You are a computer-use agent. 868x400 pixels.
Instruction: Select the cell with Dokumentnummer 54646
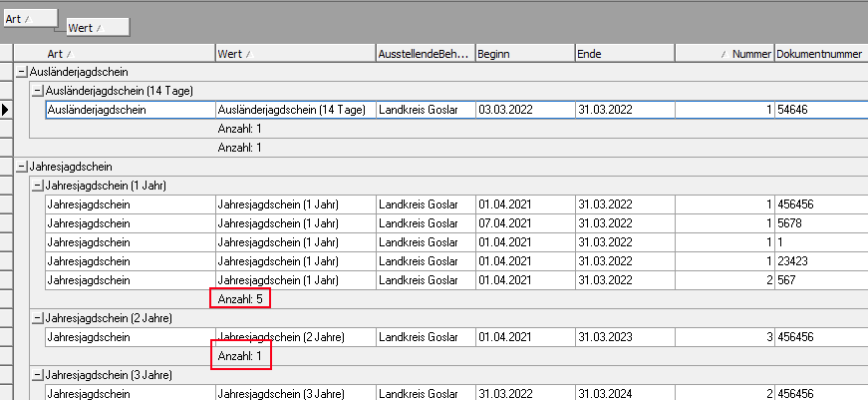pos(820,110)
